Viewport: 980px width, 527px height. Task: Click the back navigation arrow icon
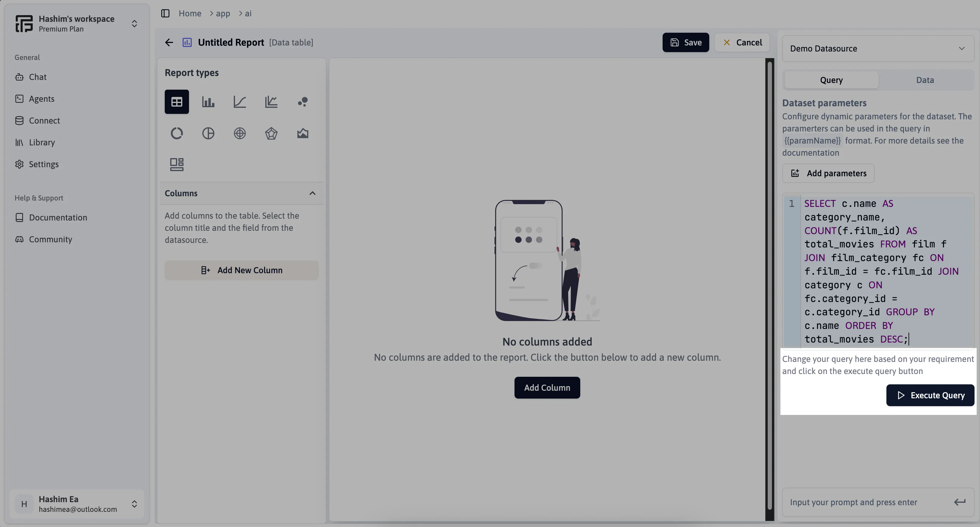(169, 42)
